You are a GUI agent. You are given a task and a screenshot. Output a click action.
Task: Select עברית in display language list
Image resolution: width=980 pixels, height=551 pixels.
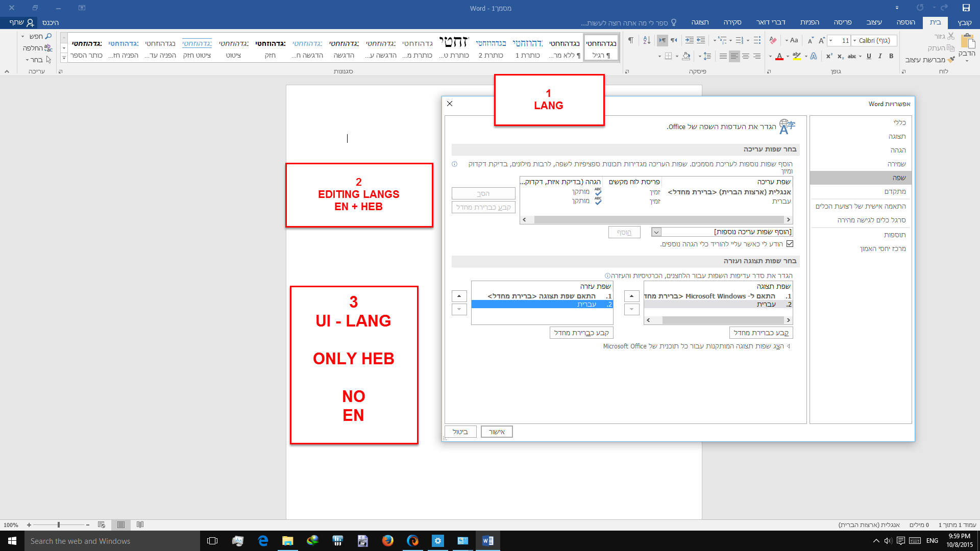tap(766, 305)
